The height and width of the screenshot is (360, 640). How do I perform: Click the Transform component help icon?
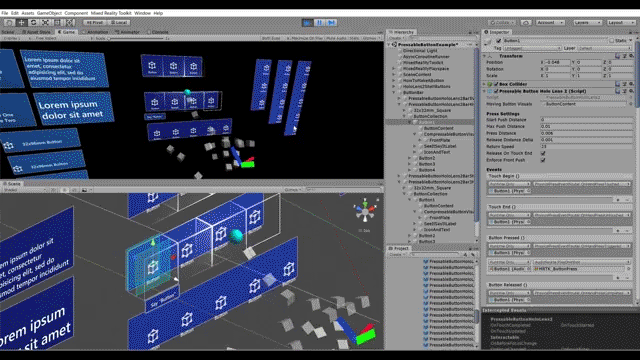pos(618,56)
